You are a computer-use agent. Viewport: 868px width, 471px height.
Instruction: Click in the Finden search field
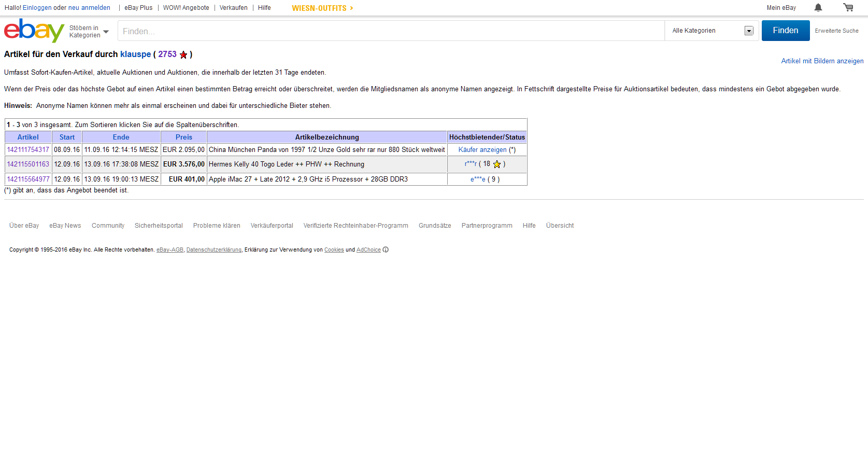coord(391,31)
